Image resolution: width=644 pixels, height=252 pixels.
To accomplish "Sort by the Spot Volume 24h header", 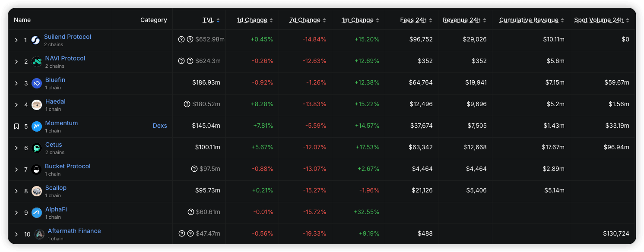I will (599, 20).
